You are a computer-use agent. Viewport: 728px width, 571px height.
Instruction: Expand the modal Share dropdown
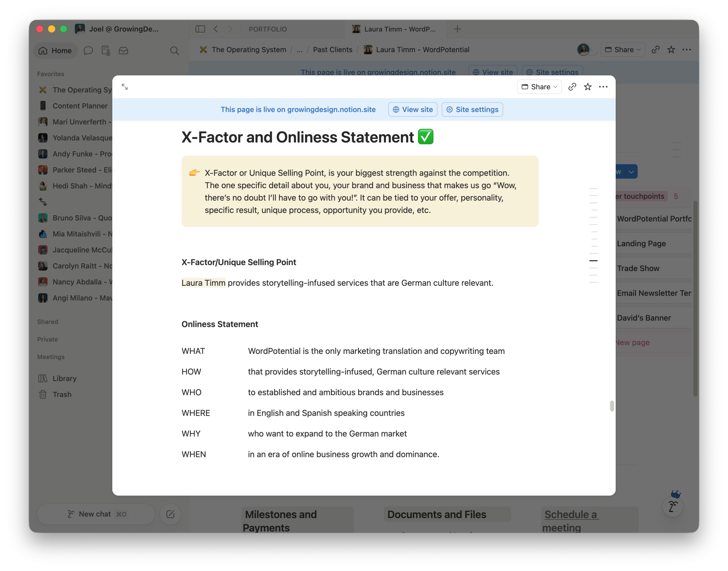(x=539, y=87)
